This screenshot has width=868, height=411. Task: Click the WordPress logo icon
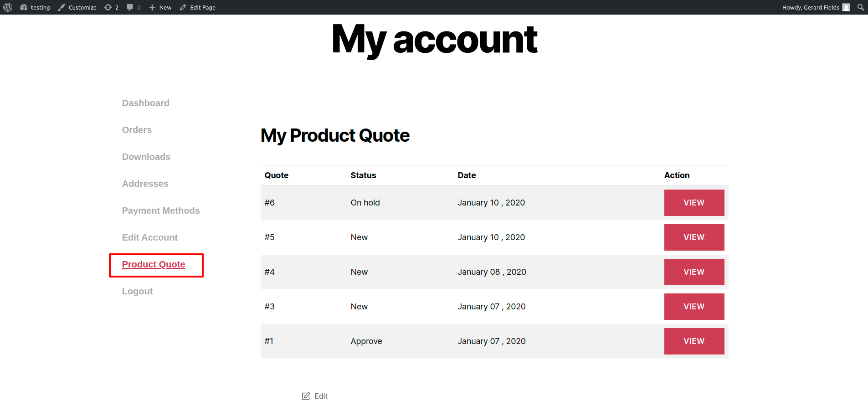(8, 7)
